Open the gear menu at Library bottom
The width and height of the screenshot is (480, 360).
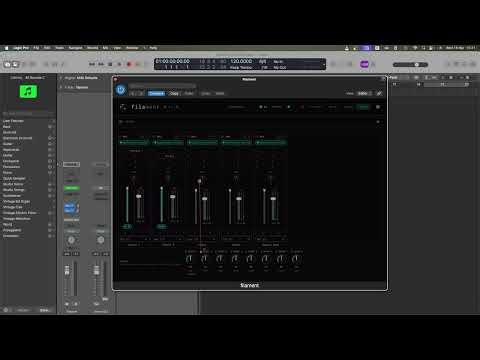pyautogui.click(x=6, y=310)
